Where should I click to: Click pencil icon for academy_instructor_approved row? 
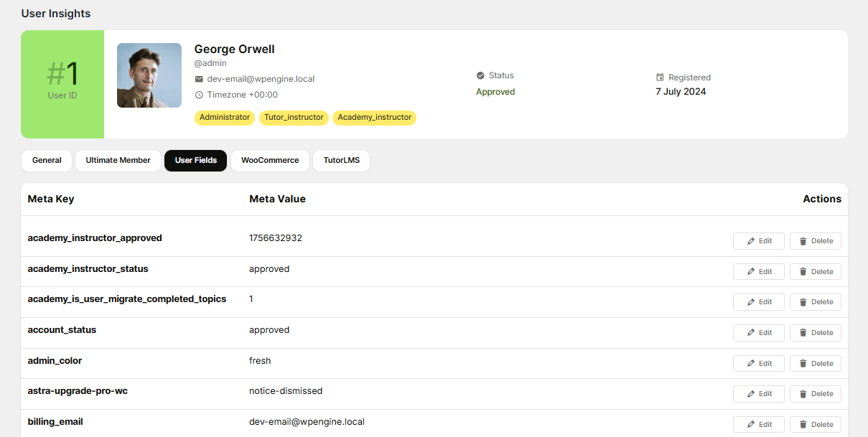(x=751, y=241)
